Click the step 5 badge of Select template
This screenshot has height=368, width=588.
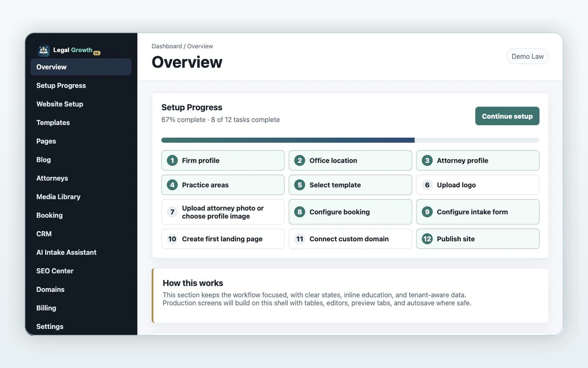click(300, 185)
